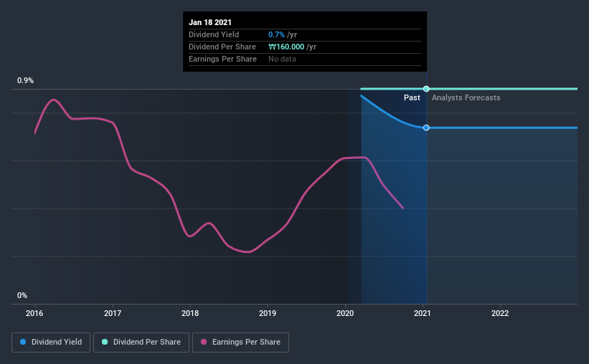Click the 0.9% y-axis label

(x=25, y=80)
